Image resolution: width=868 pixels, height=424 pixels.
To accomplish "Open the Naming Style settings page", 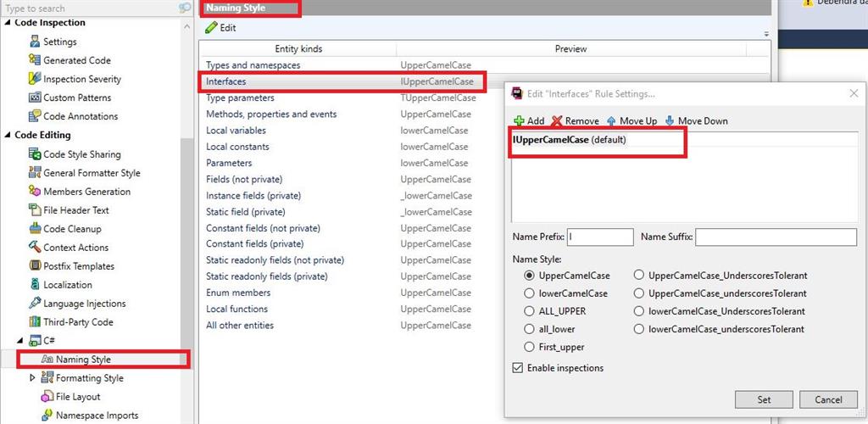I will [83, 360].
